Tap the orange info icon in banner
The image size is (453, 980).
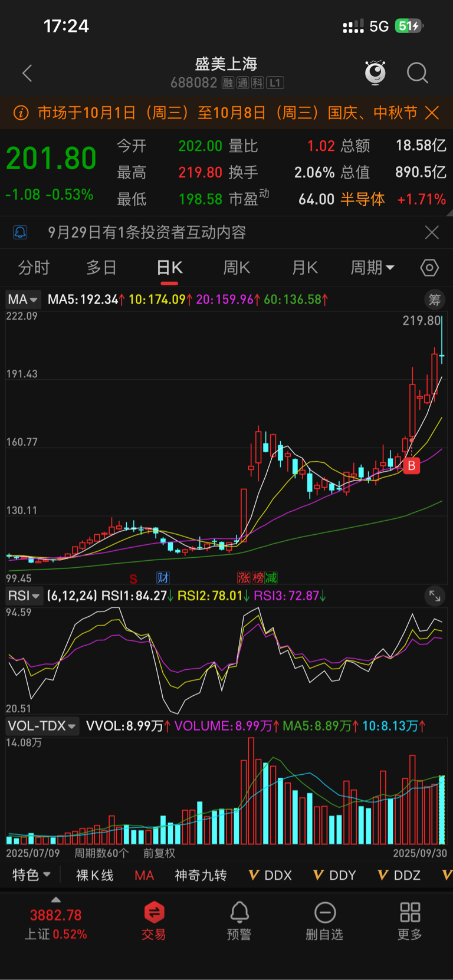coord(21,113)
